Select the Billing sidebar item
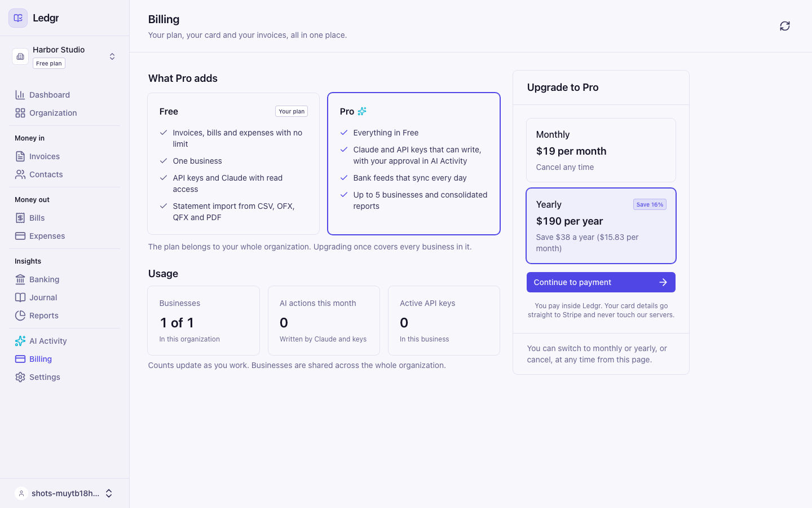The height and width of the screenshot is (508, 812). click(64, 359)
